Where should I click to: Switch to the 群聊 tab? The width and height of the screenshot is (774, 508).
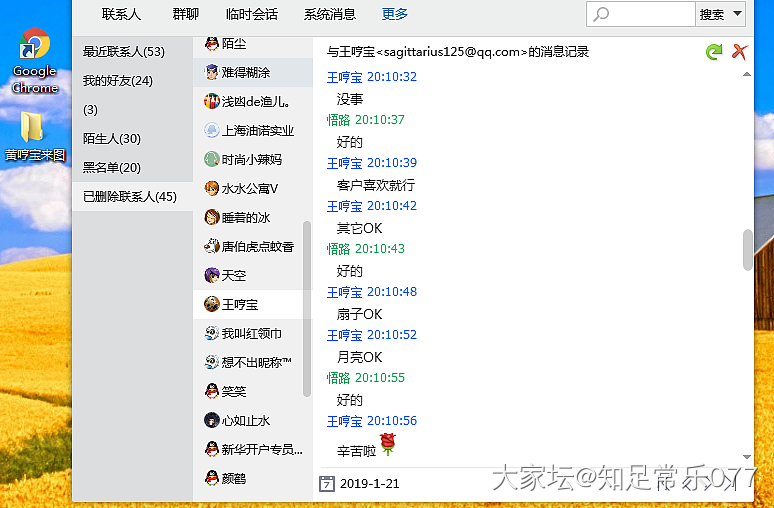185,14
